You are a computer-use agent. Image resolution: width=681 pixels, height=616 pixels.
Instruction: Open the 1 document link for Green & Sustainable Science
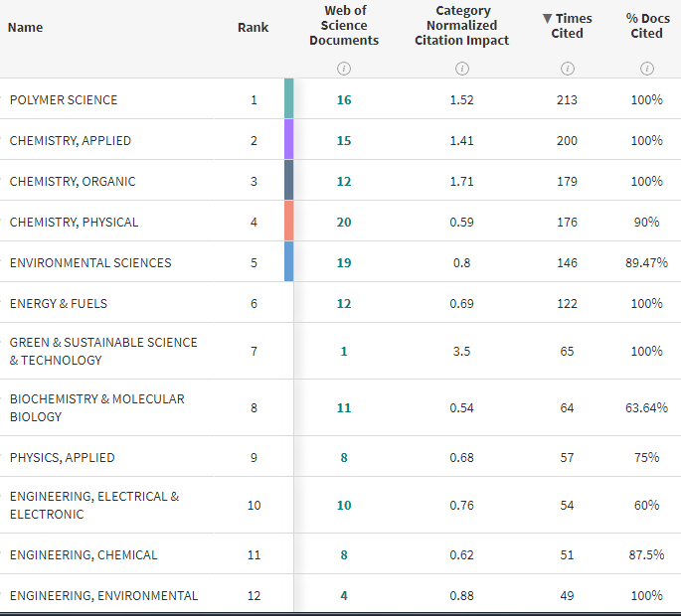[x=344, y=351]
